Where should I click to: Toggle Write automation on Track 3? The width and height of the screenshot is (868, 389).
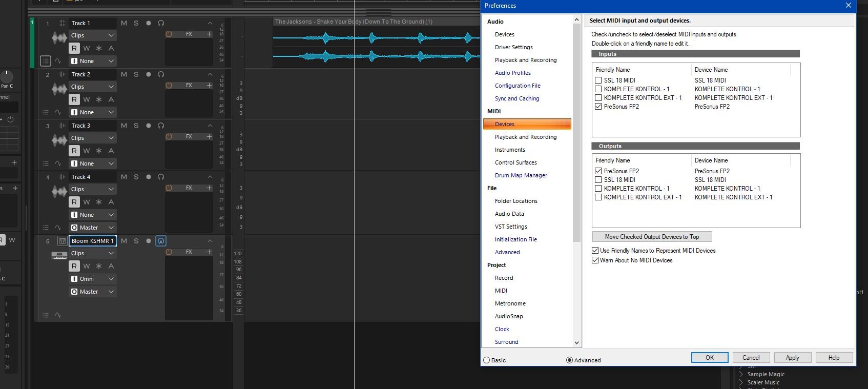(87, 151)
